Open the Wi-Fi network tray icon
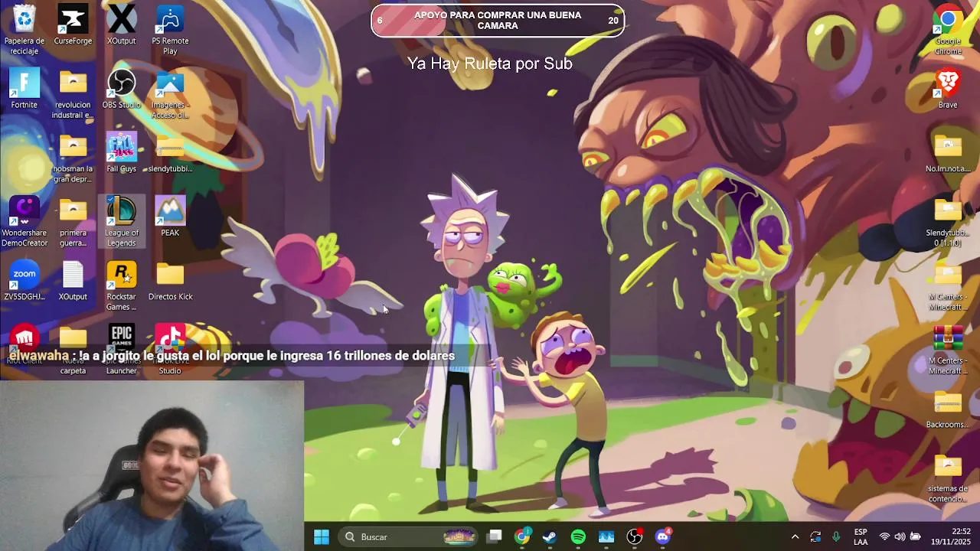 pos(884,537)
